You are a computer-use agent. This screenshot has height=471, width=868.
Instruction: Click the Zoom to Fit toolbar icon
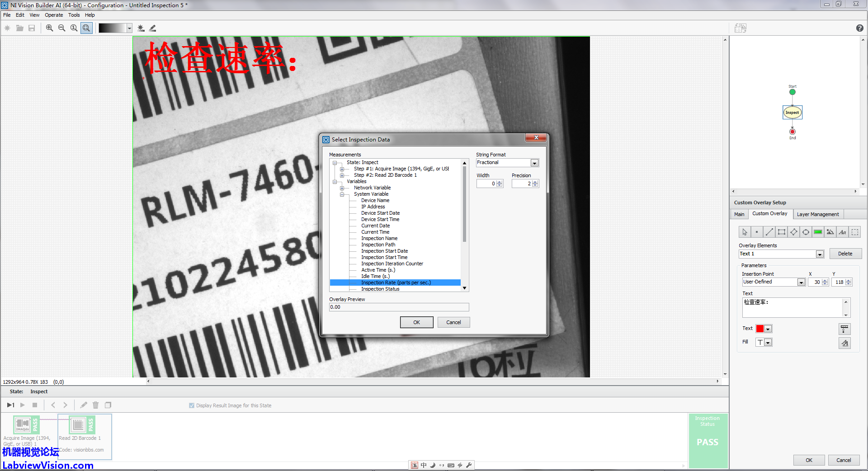86,28
